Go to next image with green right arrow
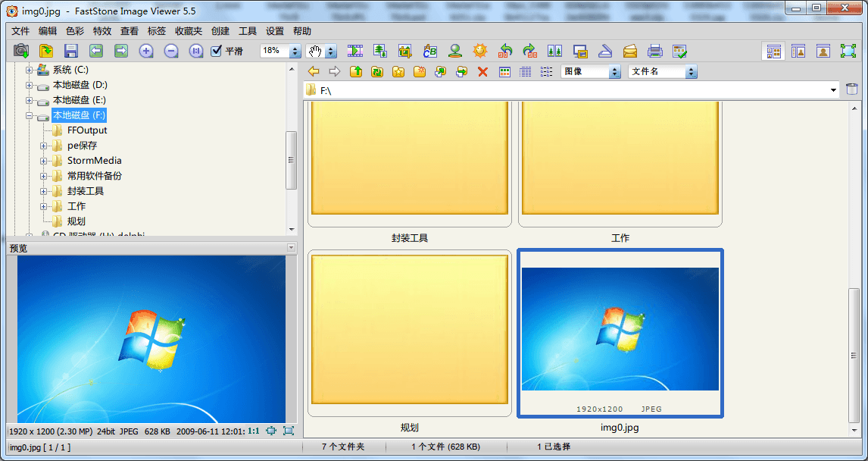The image size is (868, 461). point(121,51)
